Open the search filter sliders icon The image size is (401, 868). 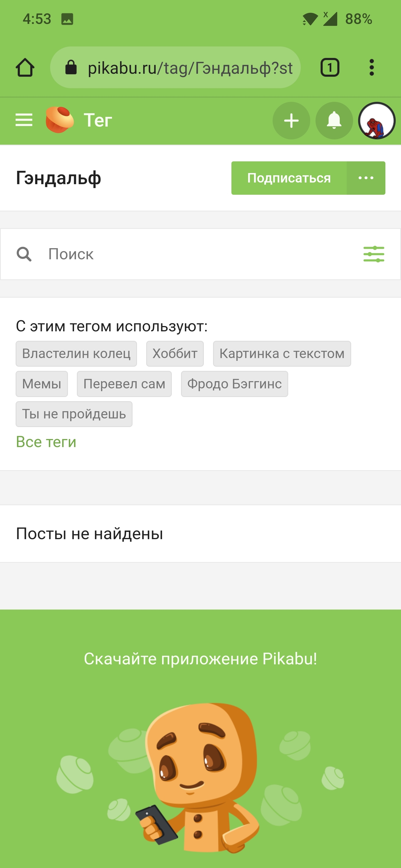(x=374, y=254)
